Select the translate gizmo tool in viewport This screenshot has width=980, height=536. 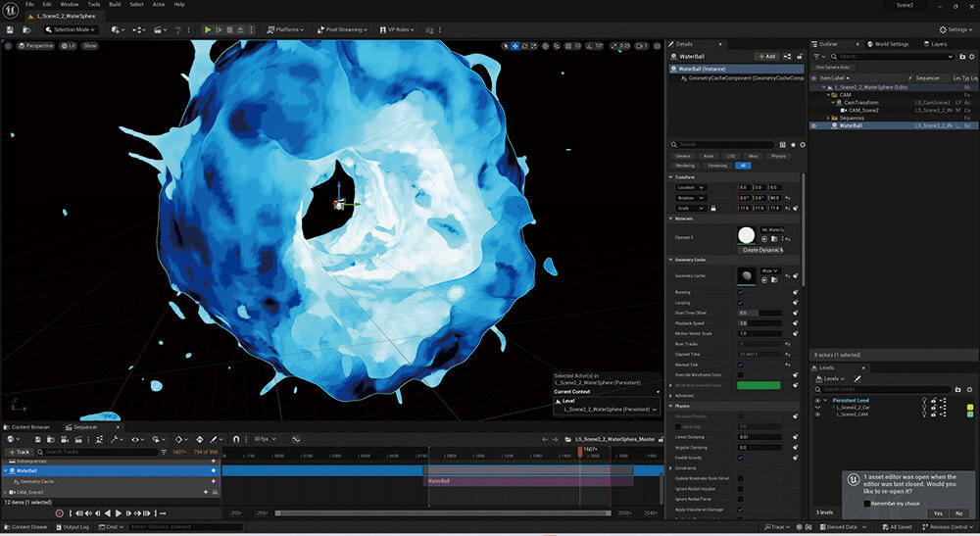pyautogui.click(x=515, y=45)
